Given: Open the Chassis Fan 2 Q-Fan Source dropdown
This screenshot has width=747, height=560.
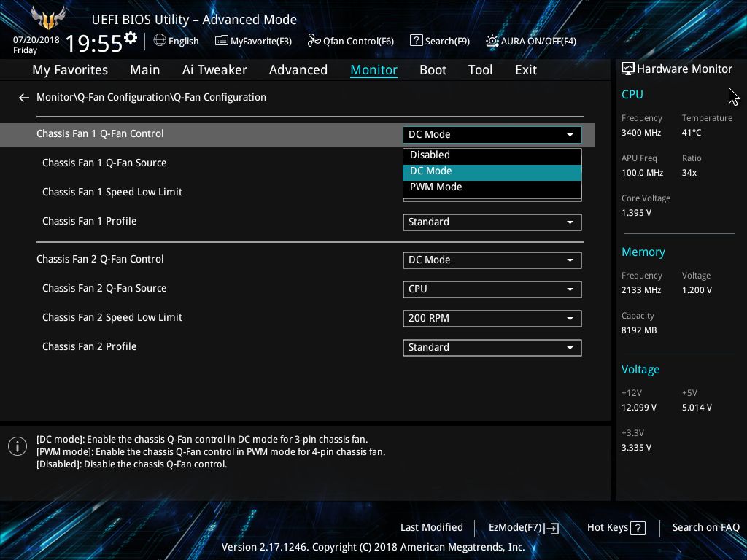Looking at the screenshot, I should point(492,289).
